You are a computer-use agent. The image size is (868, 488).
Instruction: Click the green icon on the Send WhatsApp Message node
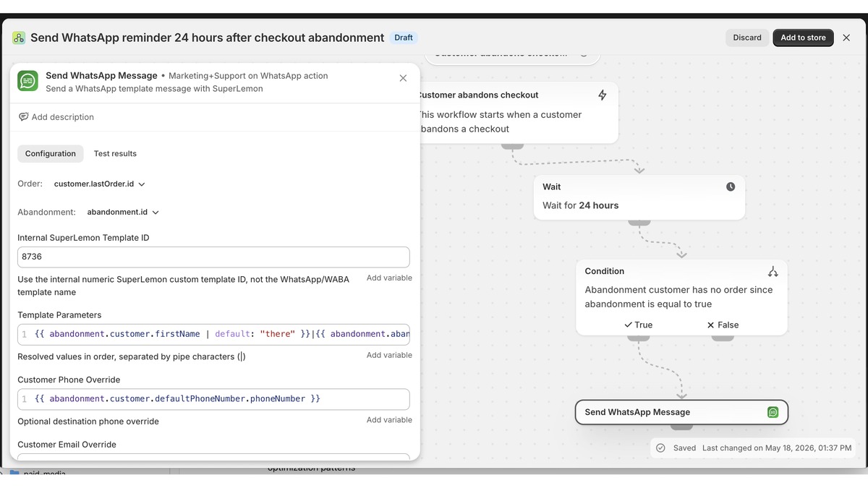[773, 412]
